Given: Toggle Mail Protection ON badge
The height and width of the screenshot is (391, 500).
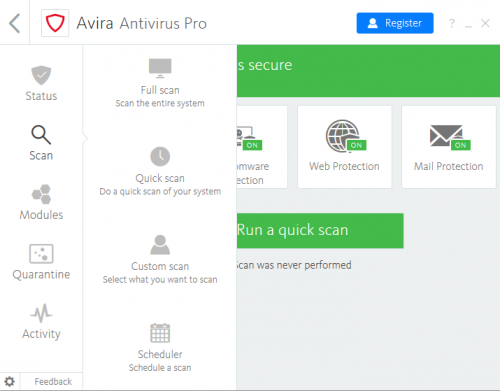Looking at the screenshot, I should (461, 145).
